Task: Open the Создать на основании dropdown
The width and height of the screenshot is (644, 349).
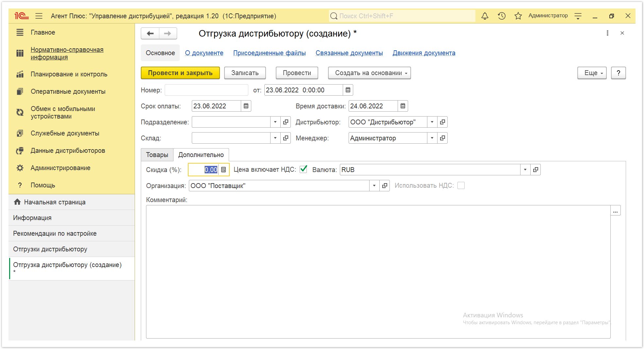Action: click(x=369, y=73)
